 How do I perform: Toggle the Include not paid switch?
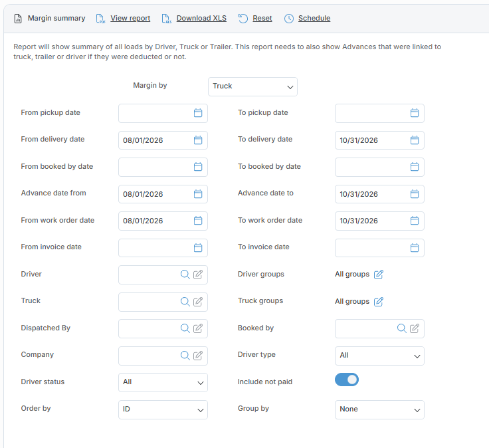point(346,380)
